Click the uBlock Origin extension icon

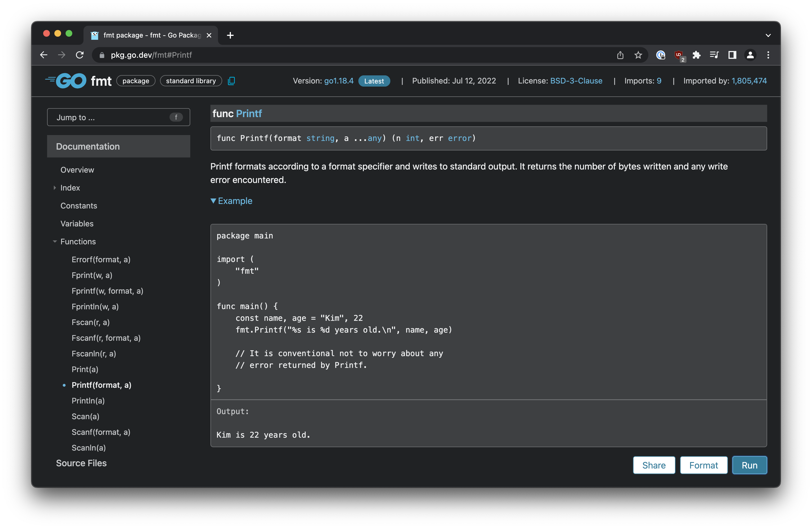click(679, 55)
